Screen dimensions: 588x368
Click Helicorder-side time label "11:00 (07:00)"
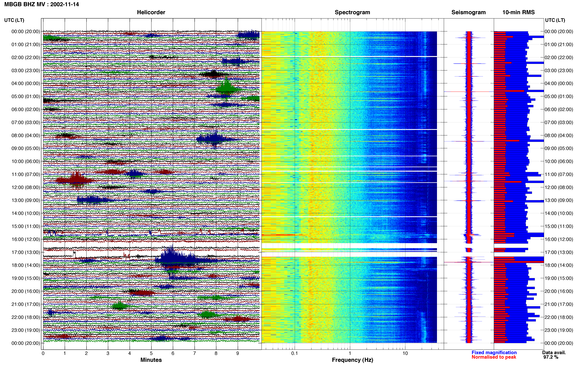pos(26,174)
